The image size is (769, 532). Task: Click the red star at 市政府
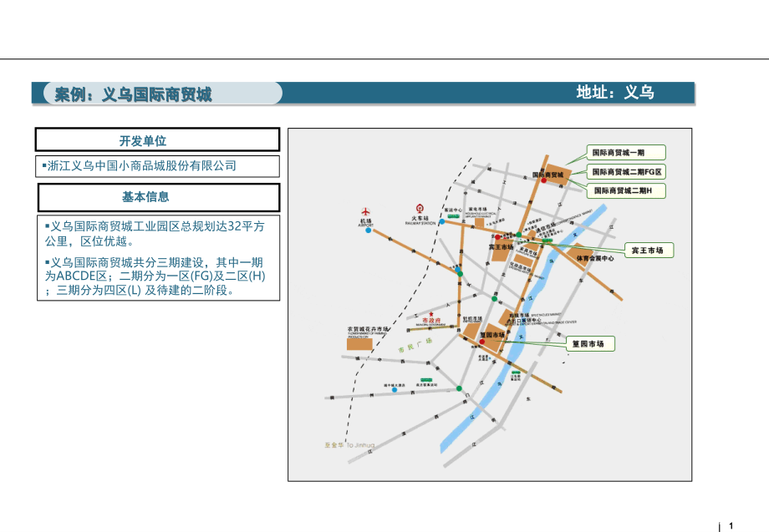[x=431, y=313]
